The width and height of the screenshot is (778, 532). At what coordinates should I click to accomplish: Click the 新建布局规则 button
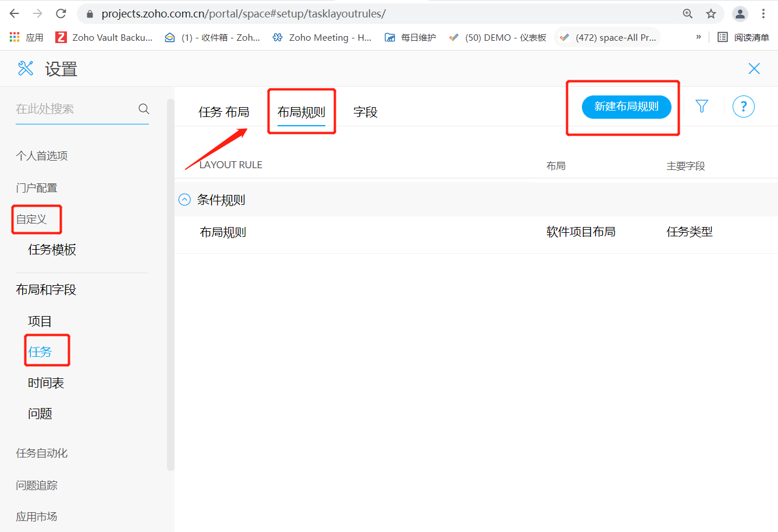pos(626,107)
